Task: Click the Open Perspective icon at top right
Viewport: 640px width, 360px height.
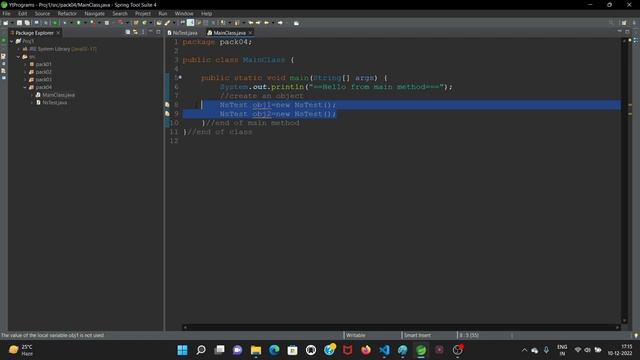Action: point(624,23)
